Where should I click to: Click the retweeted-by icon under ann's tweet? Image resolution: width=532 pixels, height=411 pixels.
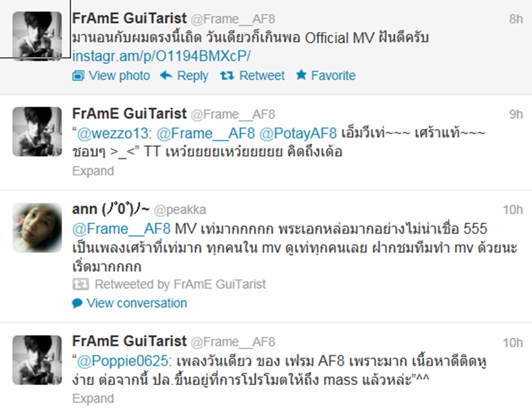[x=80, y=284]
